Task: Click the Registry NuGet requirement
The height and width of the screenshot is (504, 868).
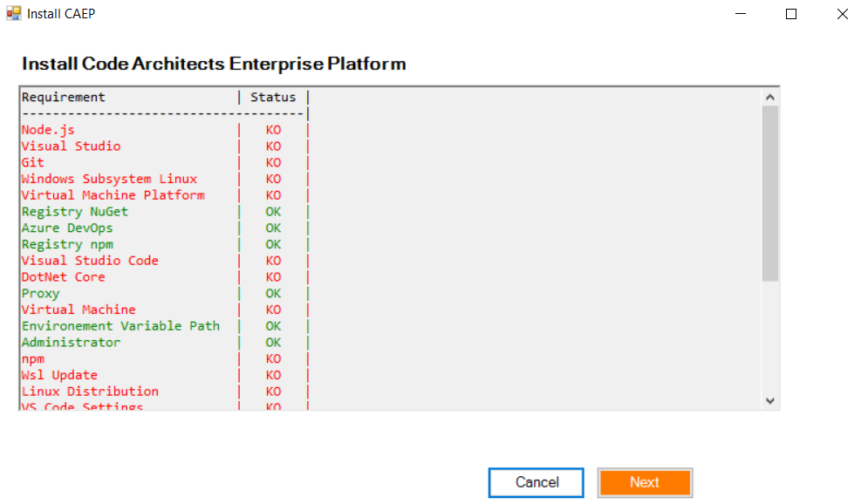Action: click(75, 212)
